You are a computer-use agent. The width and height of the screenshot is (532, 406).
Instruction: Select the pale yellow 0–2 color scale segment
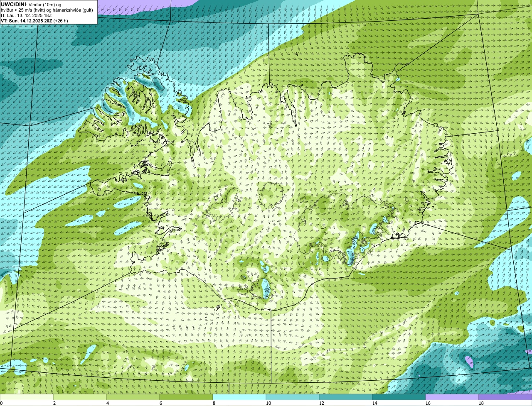(27, 397)
